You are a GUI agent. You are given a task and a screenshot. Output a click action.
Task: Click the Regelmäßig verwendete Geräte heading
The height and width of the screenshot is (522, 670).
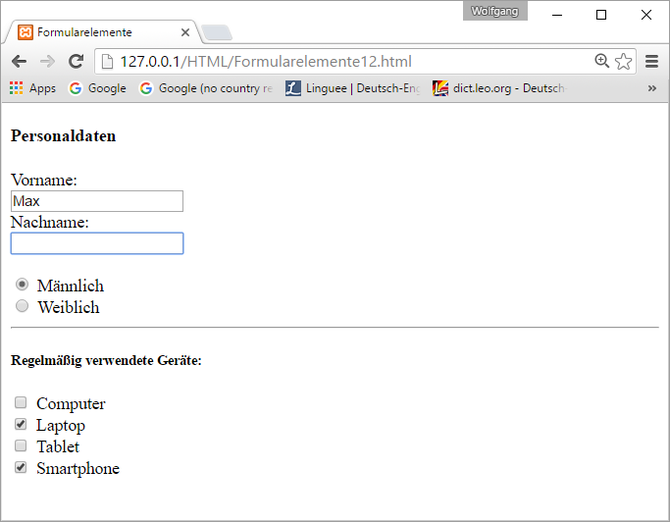click(x=106, y=361)
